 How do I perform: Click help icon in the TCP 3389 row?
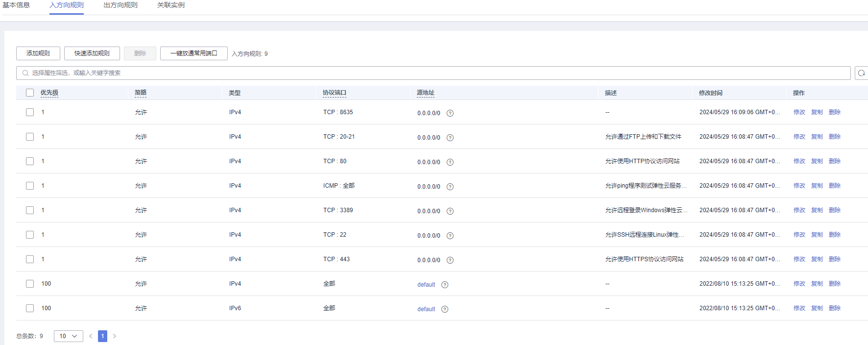[x=450, y=211]
